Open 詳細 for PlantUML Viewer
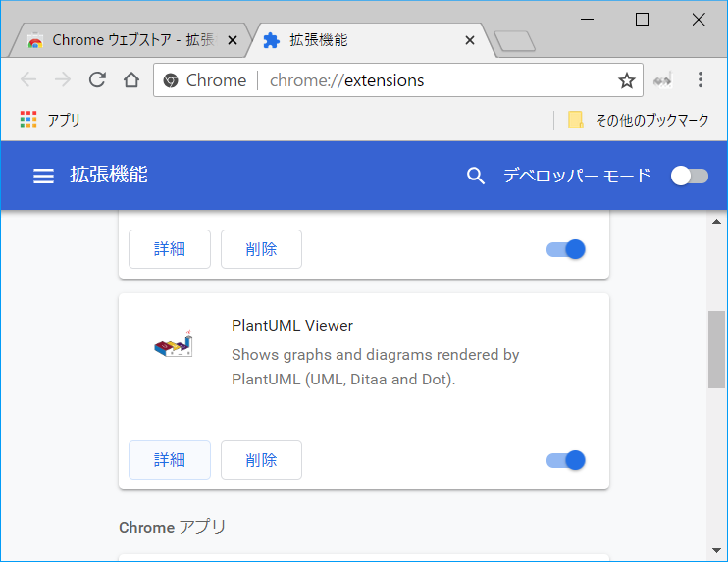 (170, 460)
